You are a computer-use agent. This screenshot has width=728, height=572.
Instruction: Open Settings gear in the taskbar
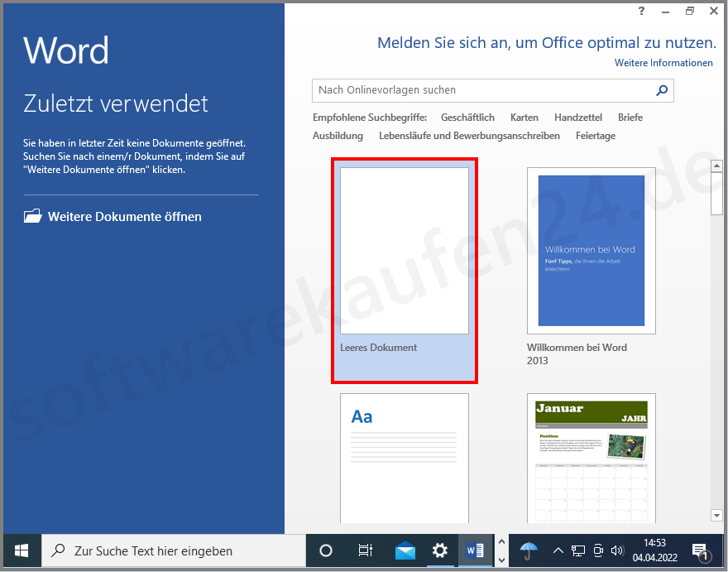(439, 550)
